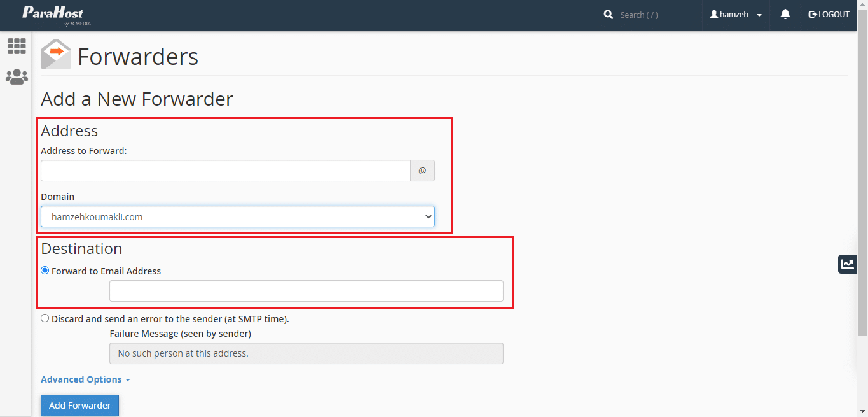The height and width of the screenshot is (417, 868).
Task: Click the notifications bell icon
Action: (785, 14)
